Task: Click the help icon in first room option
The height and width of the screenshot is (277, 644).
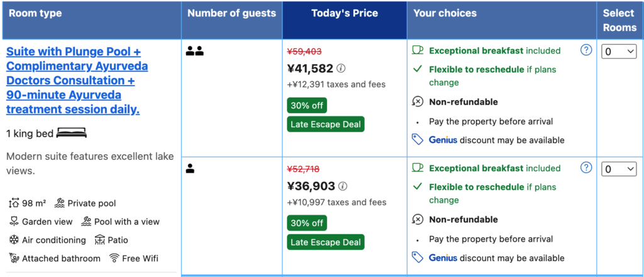Action: (x=586, y=50)
